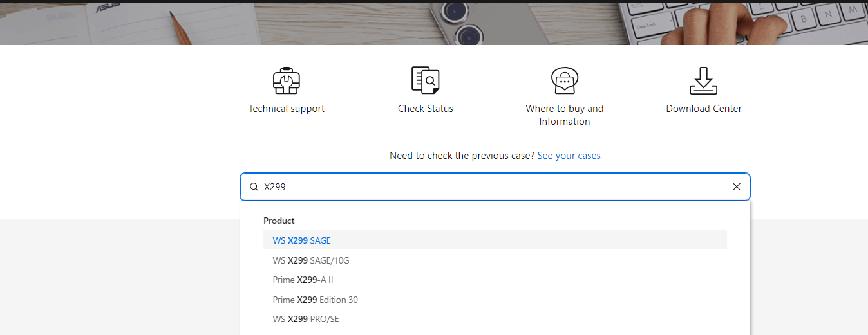Click the Download Center text label
The height and width of the screenshot is (335, 868).
[704, 109]
